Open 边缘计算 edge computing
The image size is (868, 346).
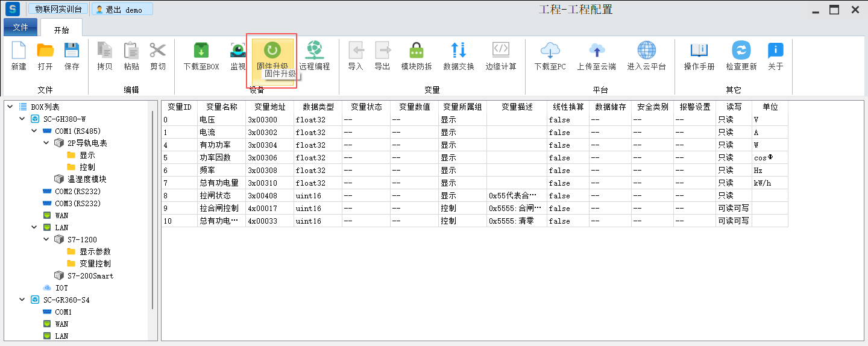(x=501, y=51)
